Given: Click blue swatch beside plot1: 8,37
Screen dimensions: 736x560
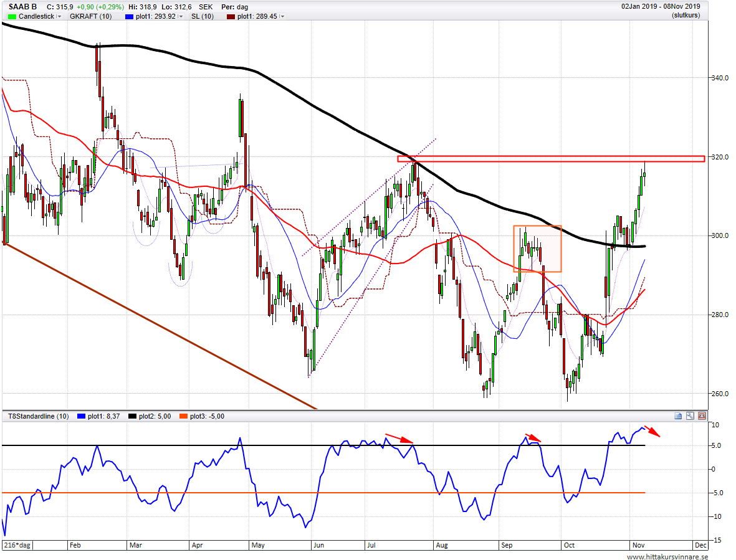Looking at the screenshot, I should point(81,416).
